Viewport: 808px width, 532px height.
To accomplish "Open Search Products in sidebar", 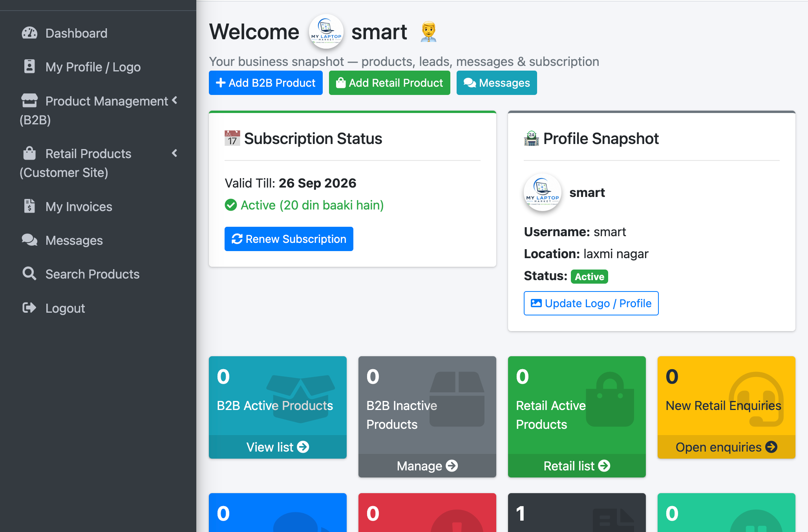I will coord(98,274).
